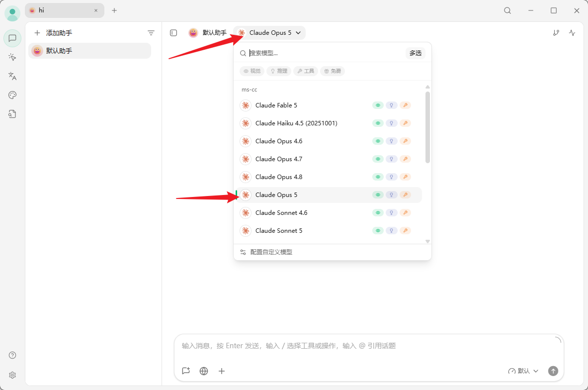Click the activity pulse icon at top right
This screenshot has width=588, height=390.
[572, 33]
